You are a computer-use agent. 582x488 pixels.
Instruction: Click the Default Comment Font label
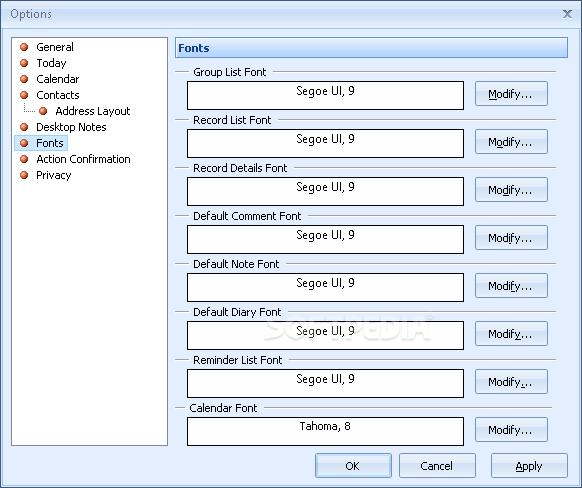(x=247, y=216)
